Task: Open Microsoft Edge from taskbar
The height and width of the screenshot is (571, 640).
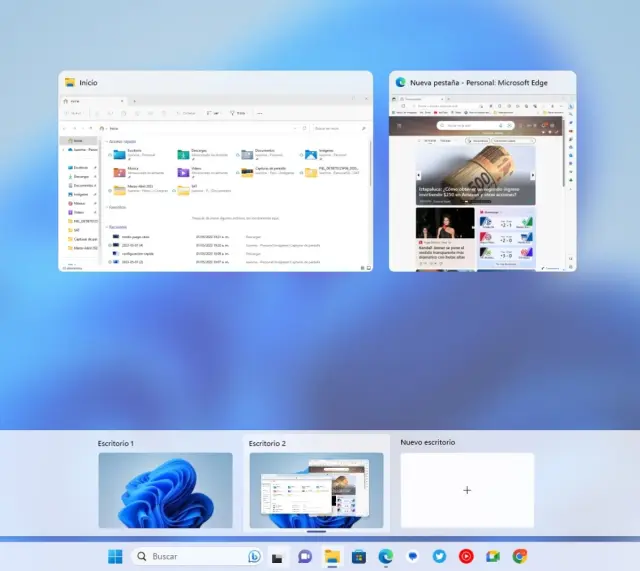Action: (x=386, y=556)
